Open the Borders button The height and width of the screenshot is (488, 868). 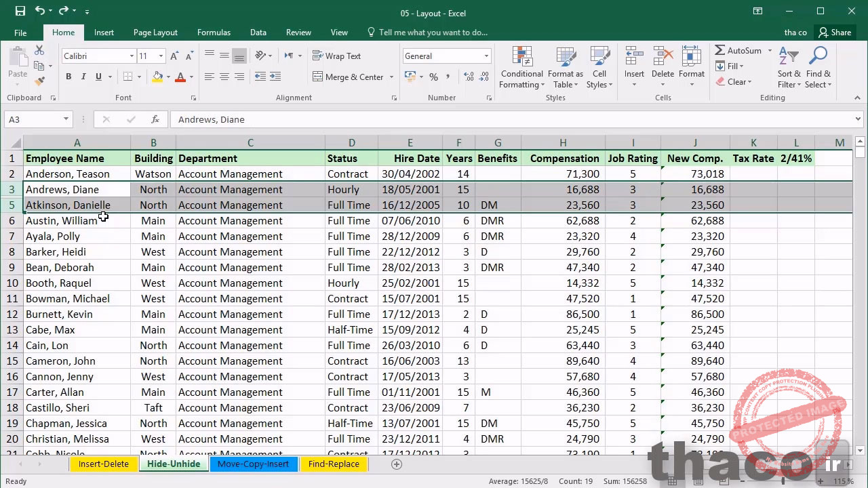pos(127,77)
